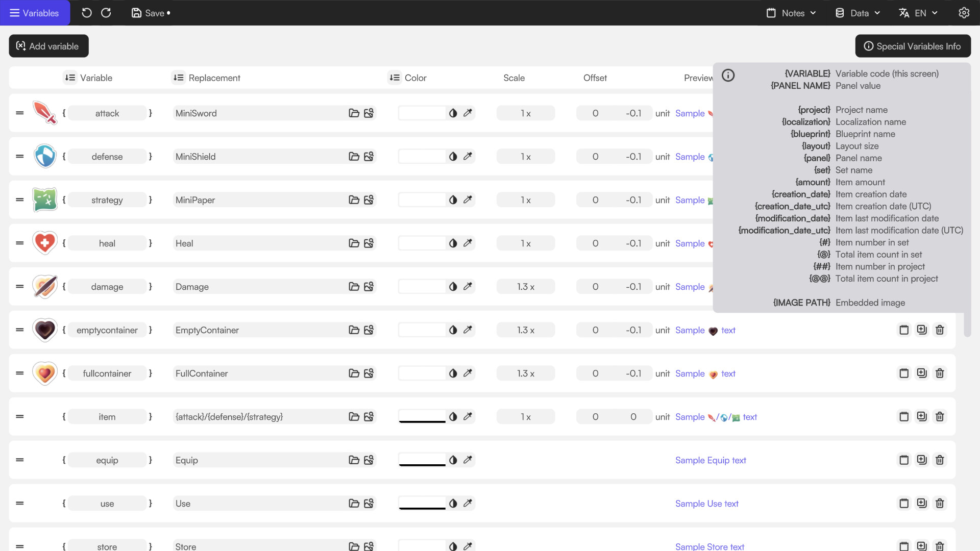The image size is (980, 551).
Task: Toggle contrast icon in use row color
Action: (453, 504)
